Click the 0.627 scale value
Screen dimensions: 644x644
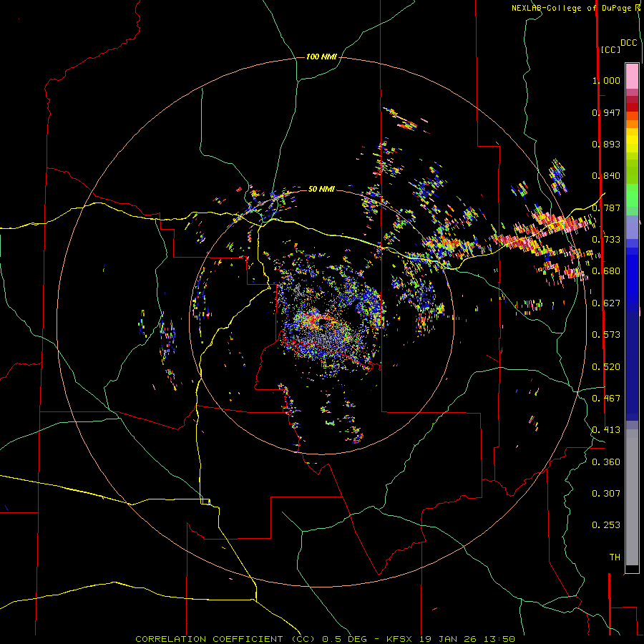point(606,303)
